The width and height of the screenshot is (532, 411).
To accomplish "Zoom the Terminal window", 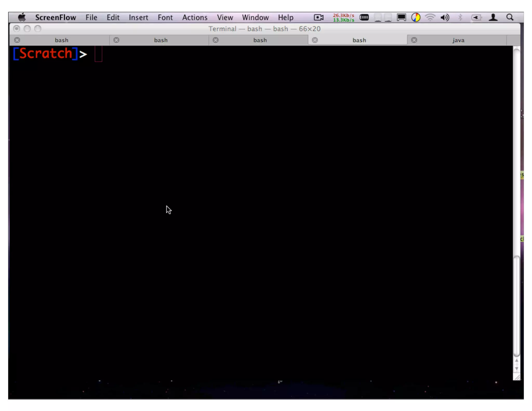I will (x=38, y=29).
